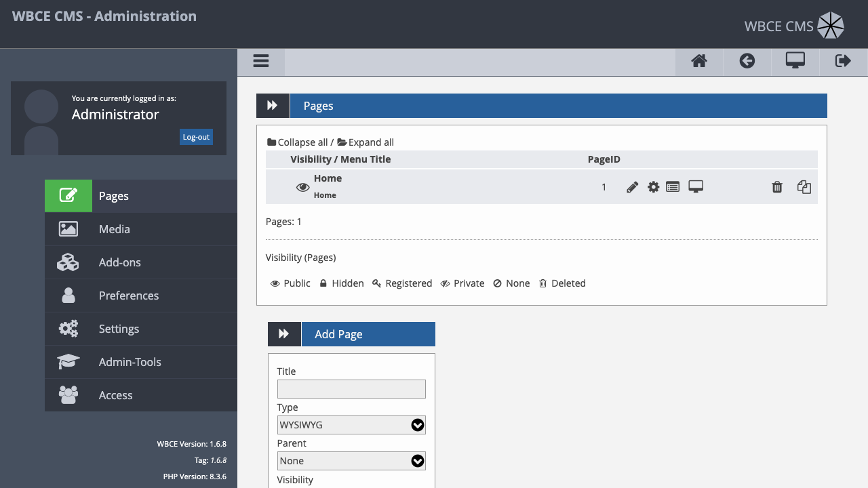The image size is (868, 488).
Task: Click the Administrator username text
Action: [x=115, y=115]
